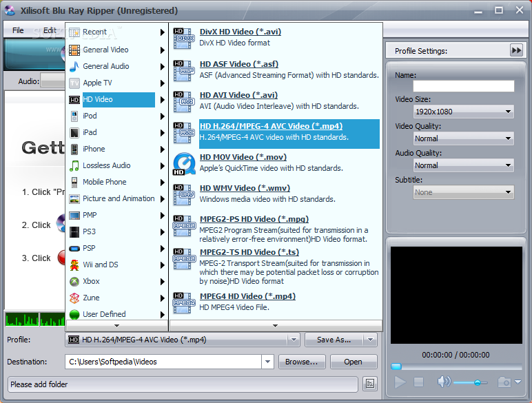This screenshot has width=532, height=403.
Task: Click the Name input field
Action: [x=464, y=86]
